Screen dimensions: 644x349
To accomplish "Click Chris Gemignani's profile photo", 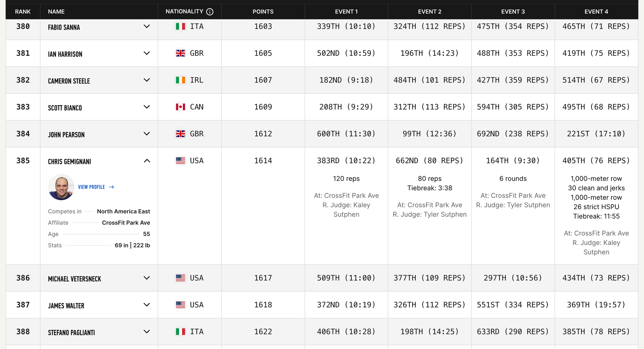I will pos(61,187).
